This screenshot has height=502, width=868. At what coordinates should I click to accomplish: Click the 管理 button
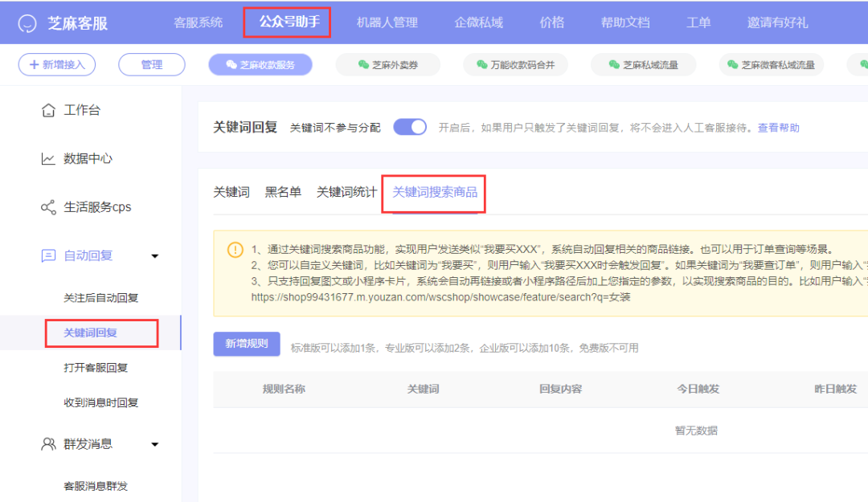151,64
